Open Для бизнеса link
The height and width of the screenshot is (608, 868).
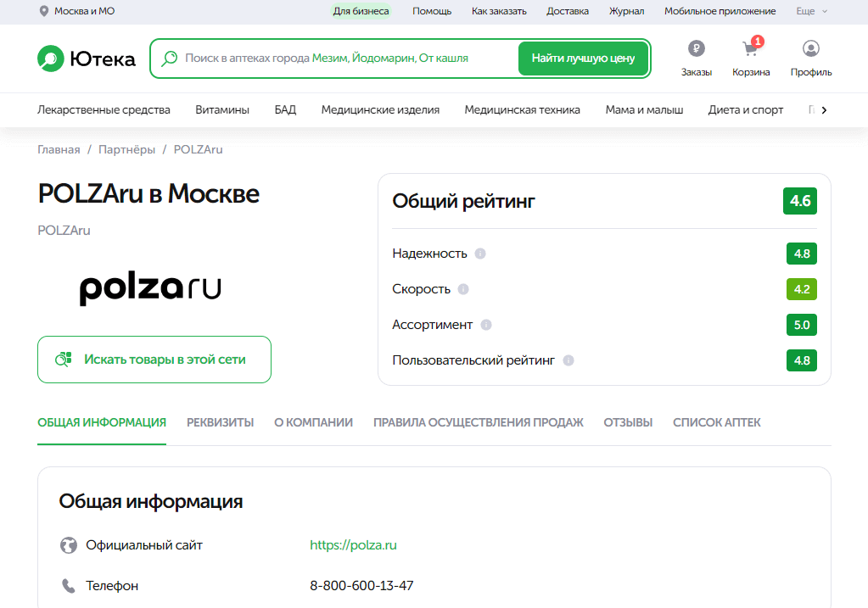tap(361, 11)
